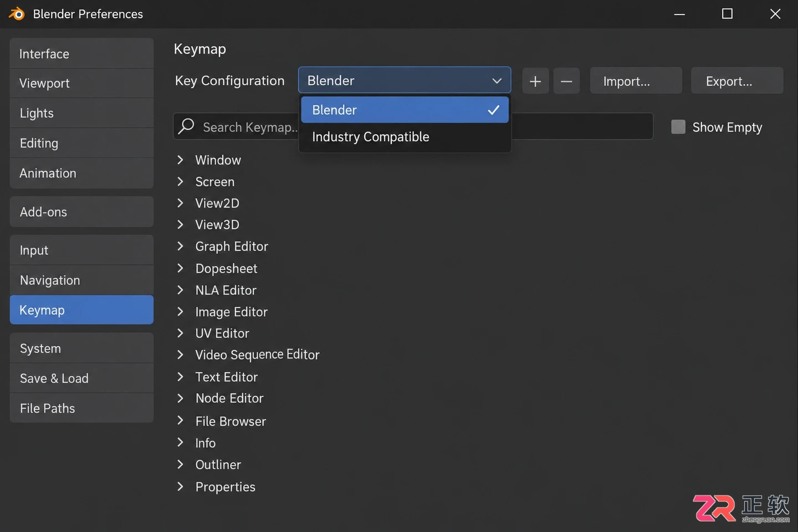Open the Interface preferences tab
This screenshot has width=798, height=532.
pyautogui.click(x=81, y=54)
